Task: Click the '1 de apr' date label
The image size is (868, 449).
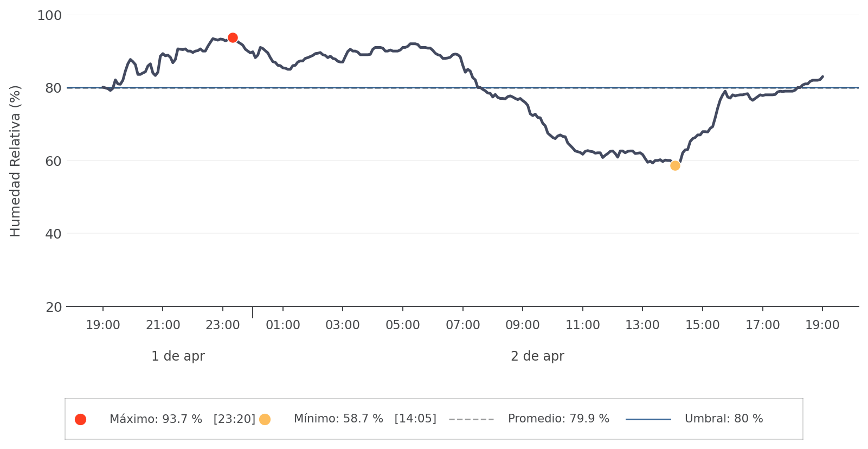Action: 178,356
